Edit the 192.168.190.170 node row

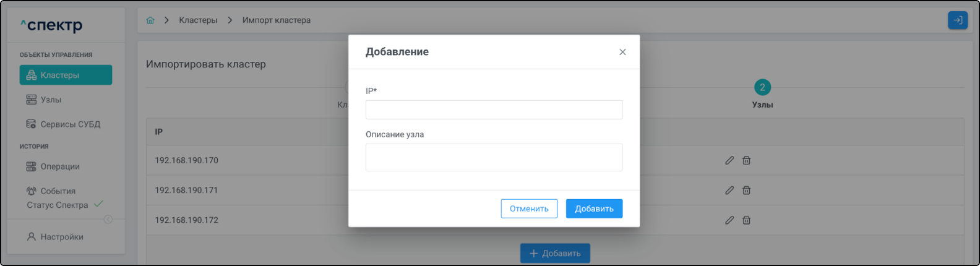(729, 160)
